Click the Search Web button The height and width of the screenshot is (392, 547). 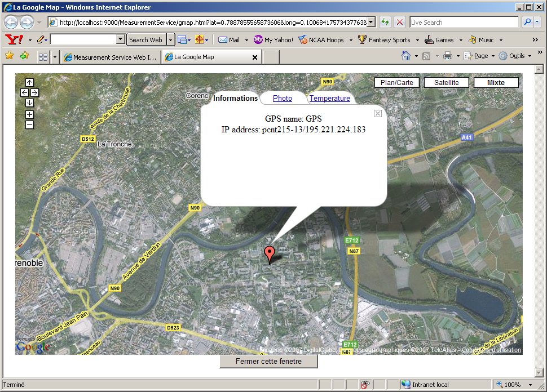[x=146, y=40]
